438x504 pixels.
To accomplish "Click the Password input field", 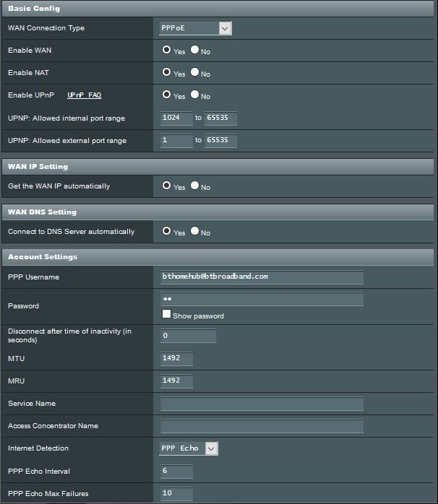I will click(262, 299).
